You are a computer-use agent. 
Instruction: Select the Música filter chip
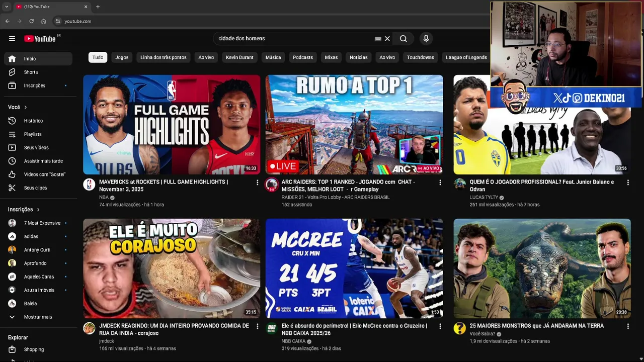[x=273, y=57]
